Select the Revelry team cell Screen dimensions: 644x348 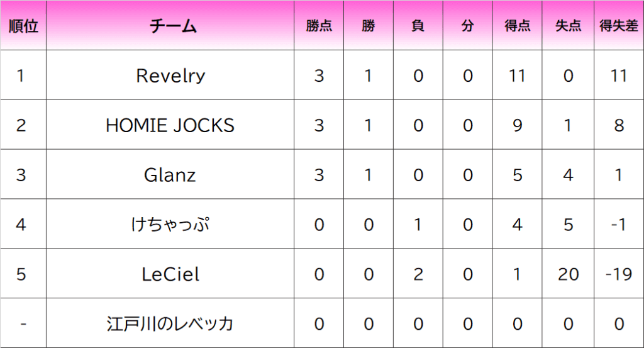[170, 75]
